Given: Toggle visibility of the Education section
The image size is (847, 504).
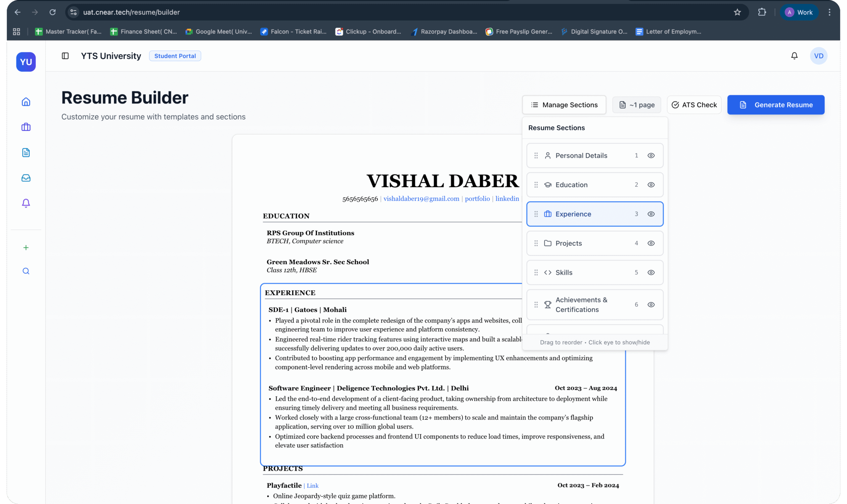Looking at the screenshot, I should pos(650,185).
